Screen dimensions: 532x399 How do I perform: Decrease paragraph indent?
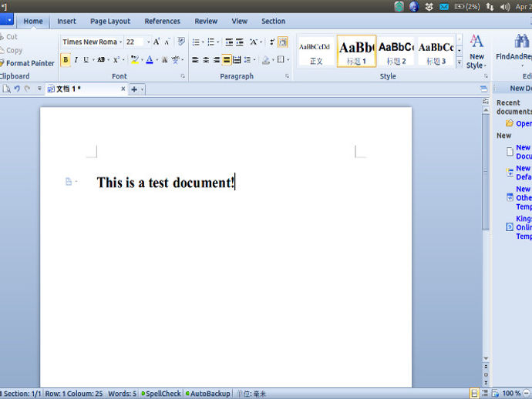(x=229, y=42)
